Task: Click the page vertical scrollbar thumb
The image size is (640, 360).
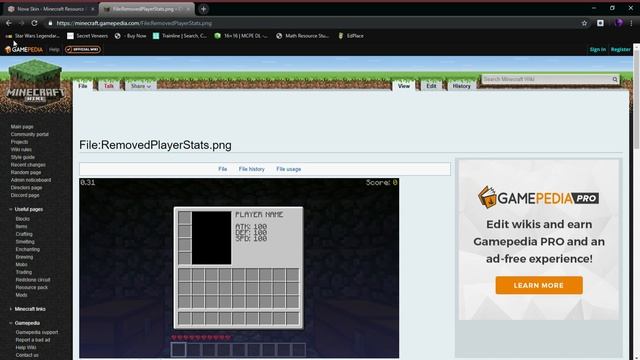Action: [x=636, y=100]
